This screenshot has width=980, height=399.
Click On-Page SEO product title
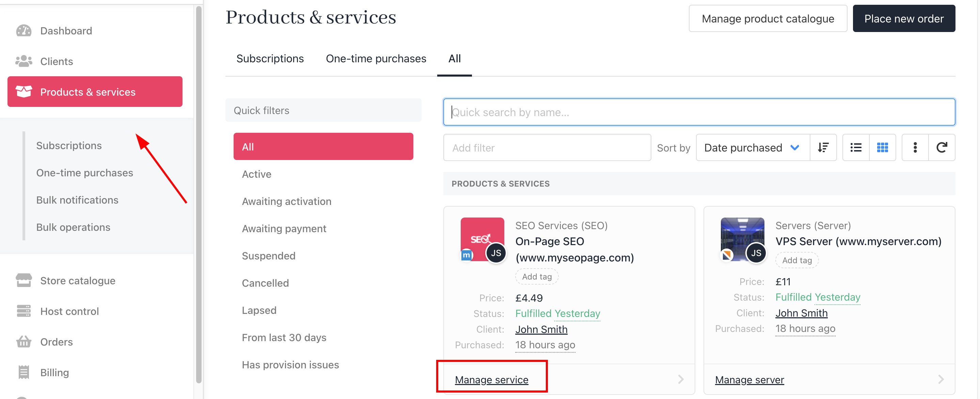[574, 250]
